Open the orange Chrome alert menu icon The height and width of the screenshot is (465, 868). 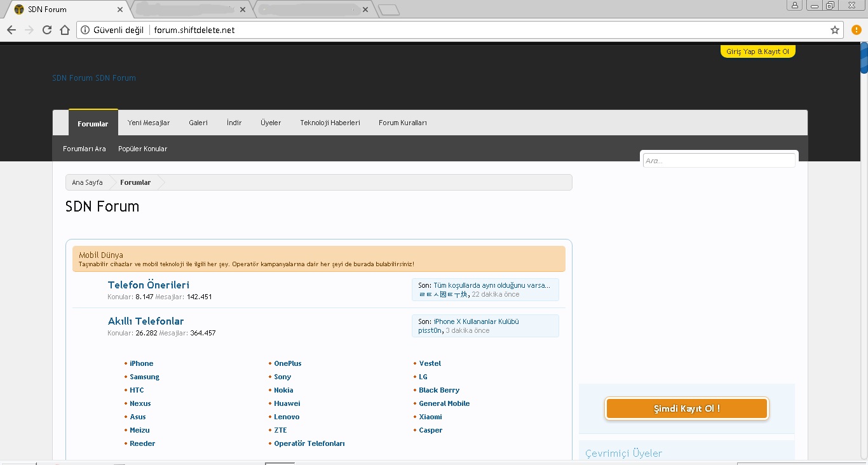(857, 30)
